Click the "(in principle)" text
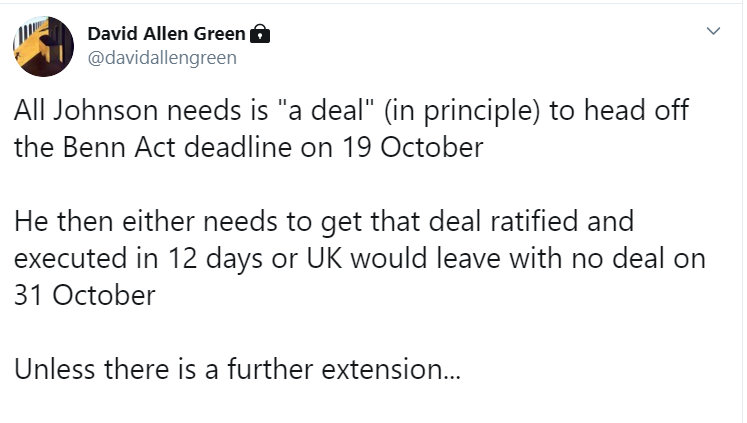This screenshot has height=423, width=747. tap(462, 111)
